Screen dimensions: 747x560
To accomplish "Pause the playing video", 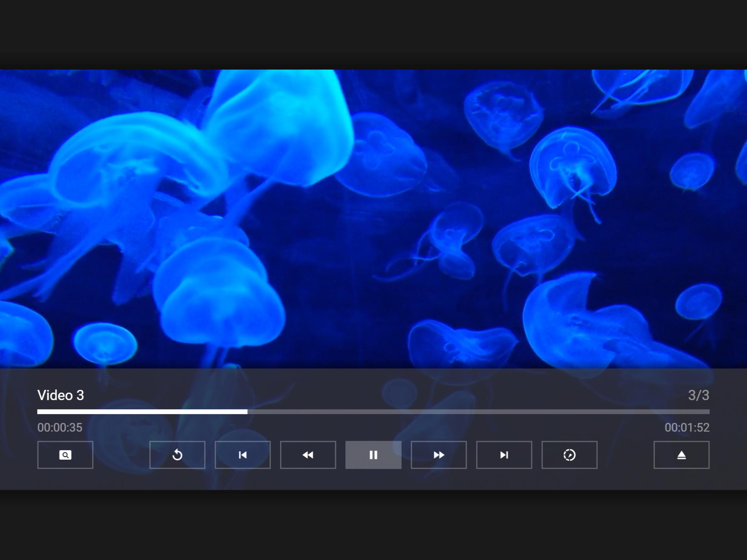I will (x=373, y=455).
